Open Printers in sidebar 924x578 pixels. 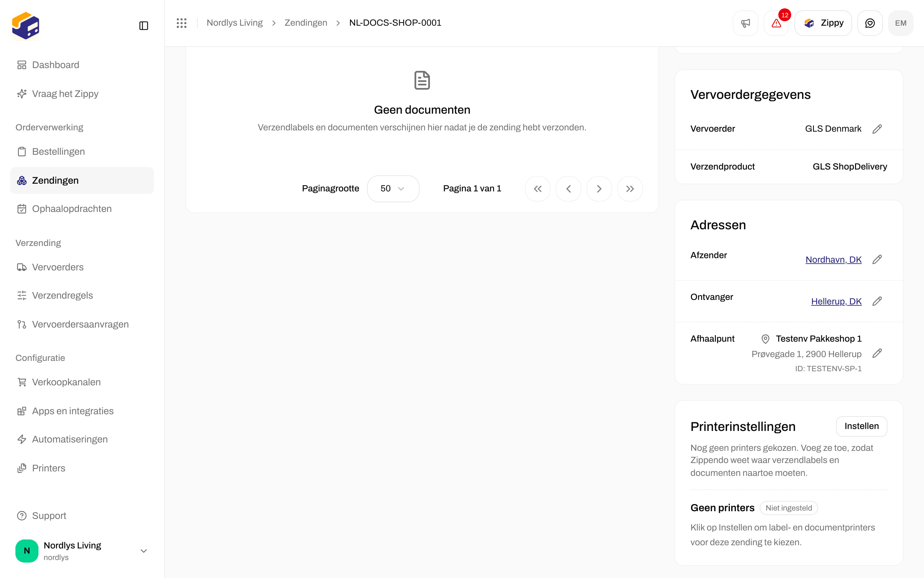pyautogui.click(x=82, y=468)
